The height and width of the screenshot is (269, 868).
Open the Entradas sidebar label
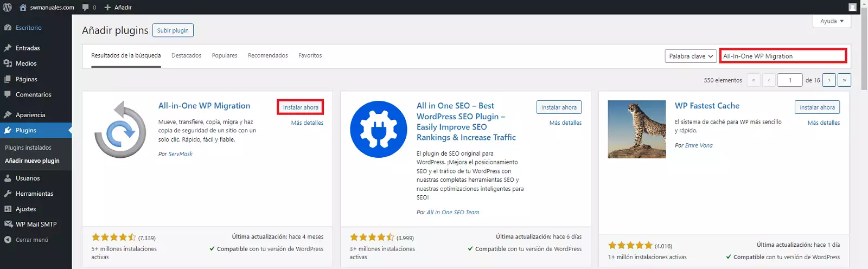tap(28, 48)
